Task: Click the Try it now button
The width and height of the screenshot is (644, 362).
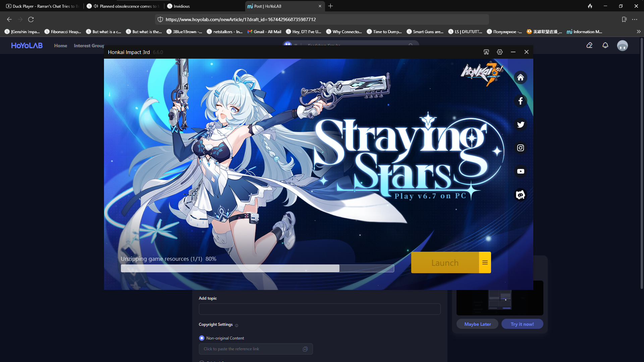Action: 522,324
